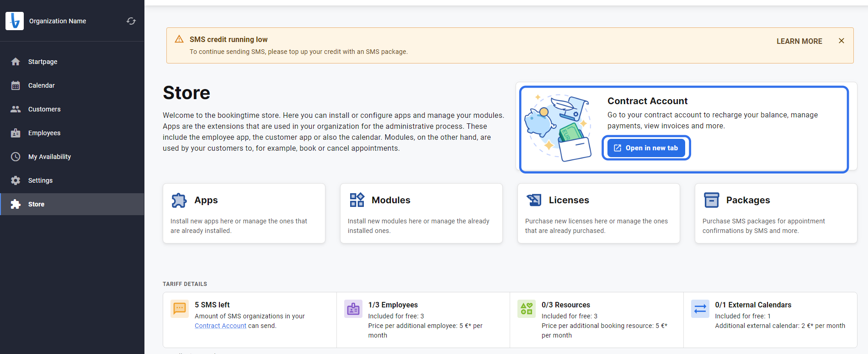Click the Resources tariff icon

click(x=527, y=309)
